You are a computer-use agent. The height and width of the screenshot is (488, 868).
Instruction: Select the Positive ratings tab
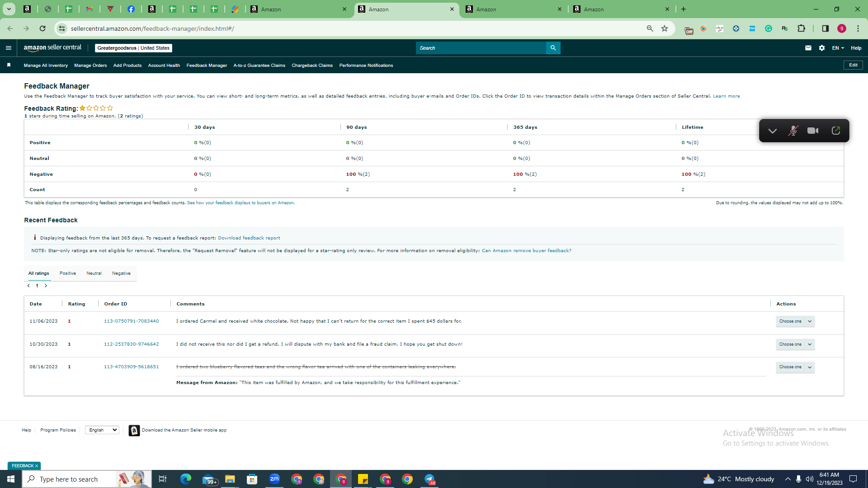coord(68,273)
